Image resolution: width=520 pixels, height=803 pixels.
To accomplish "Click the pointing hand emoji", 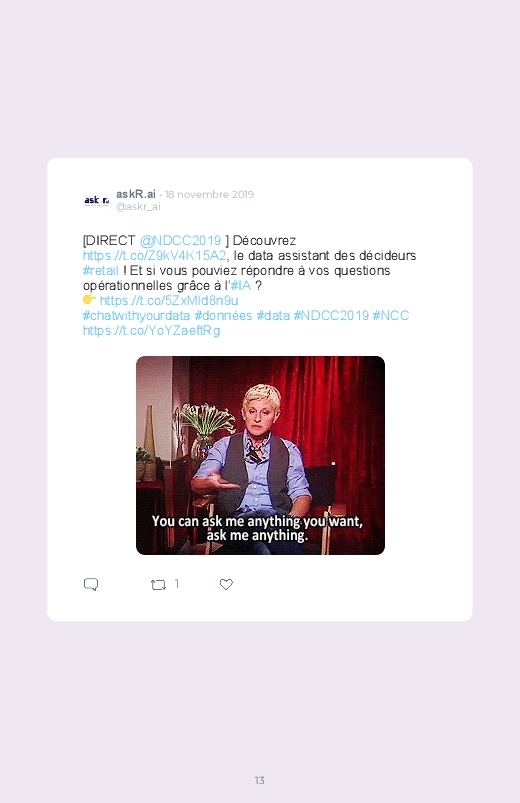I will click(89, 299).
